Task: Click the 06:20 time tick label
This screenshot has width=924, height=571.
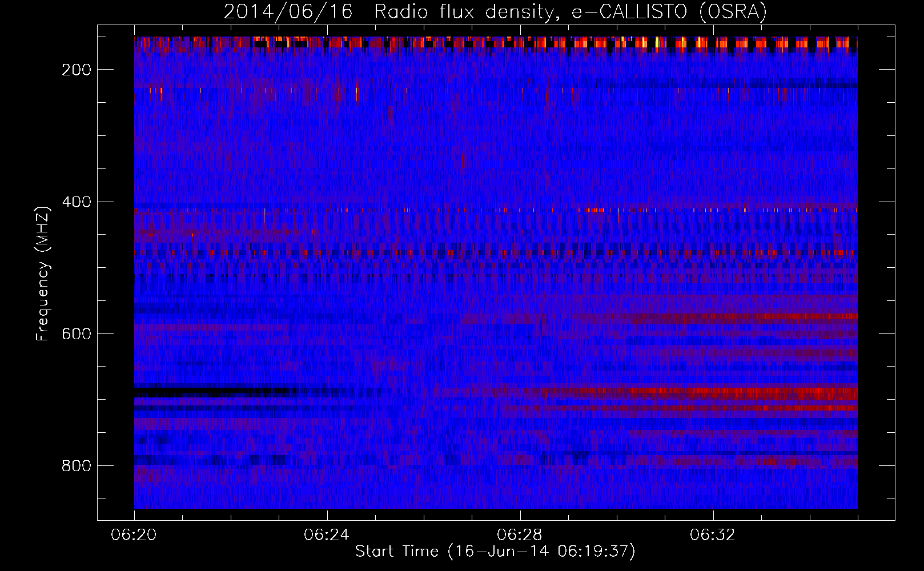Action: click(x=134, y=535)
